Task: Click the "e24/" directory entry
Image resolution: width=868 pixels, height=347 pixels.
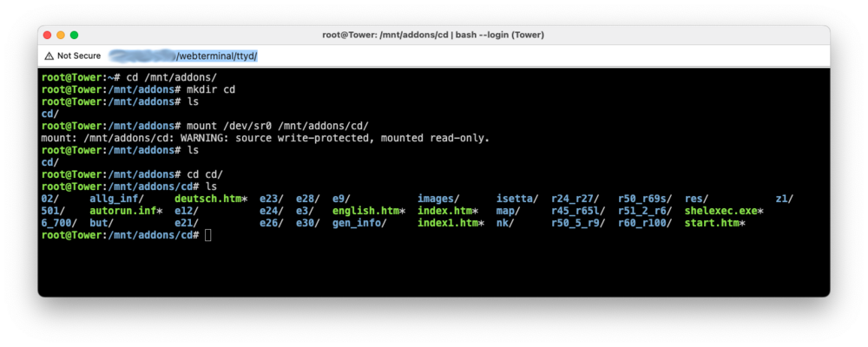Action: click(272, 211)
